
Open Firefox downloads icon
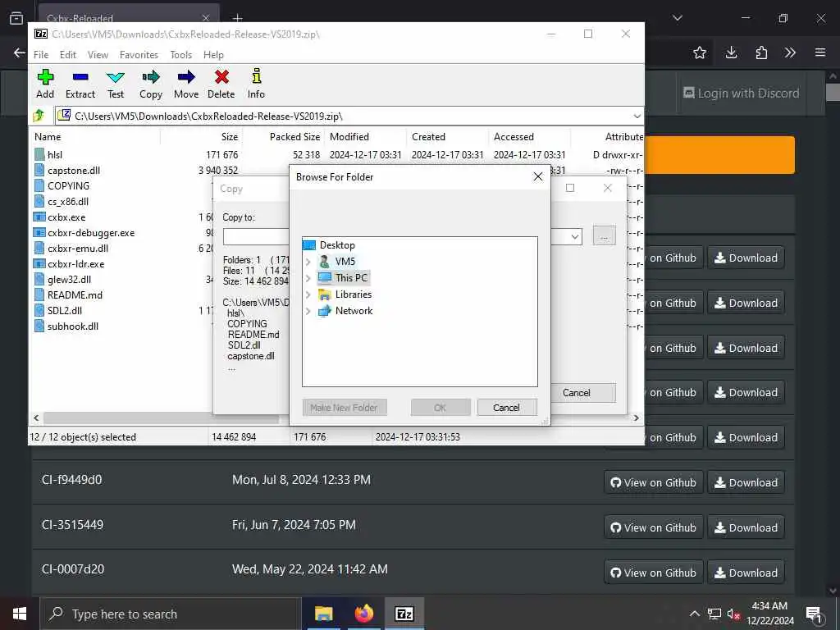click(731, 52)
